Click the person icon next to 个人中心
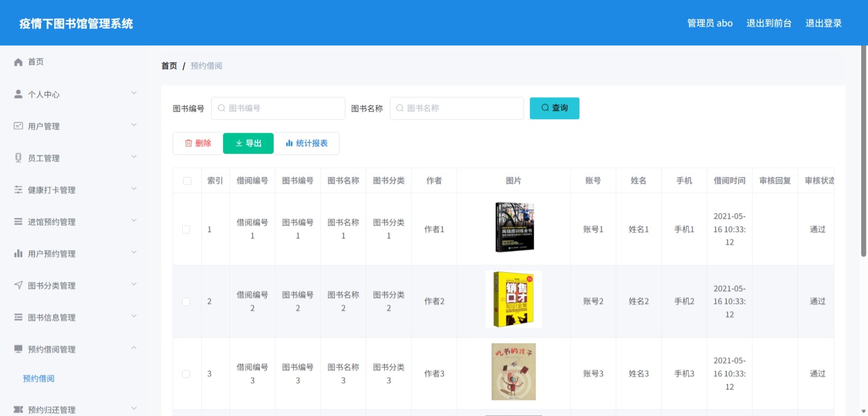This screenshot has width=868, height=416. tap(18, 94)
